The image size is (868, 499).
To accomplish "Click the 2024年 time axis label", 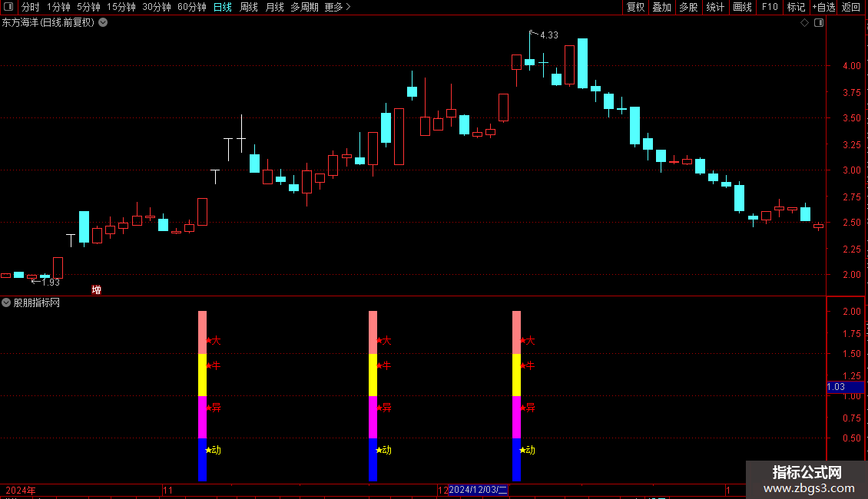I will (x=21, y=491).
